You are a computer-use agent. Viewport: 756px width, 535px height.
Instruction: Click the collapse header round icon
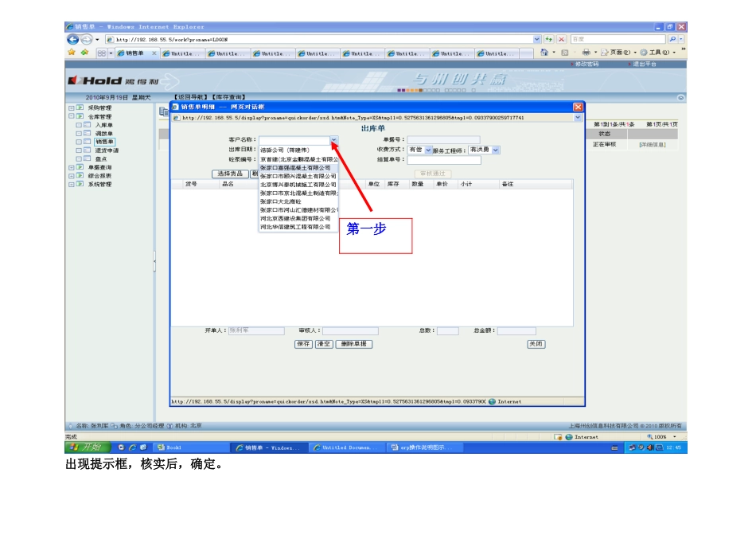[680, 97]
